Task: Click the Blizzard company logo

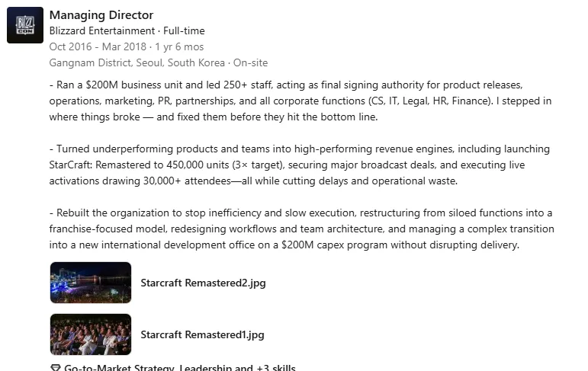Action: [24, 25]
